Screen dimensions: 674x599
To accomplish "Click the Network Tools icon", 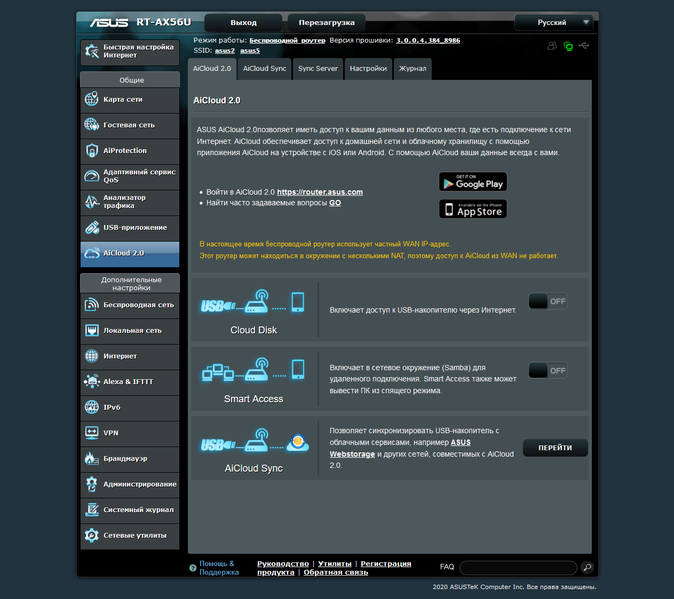I will click(x=92, y=535).
